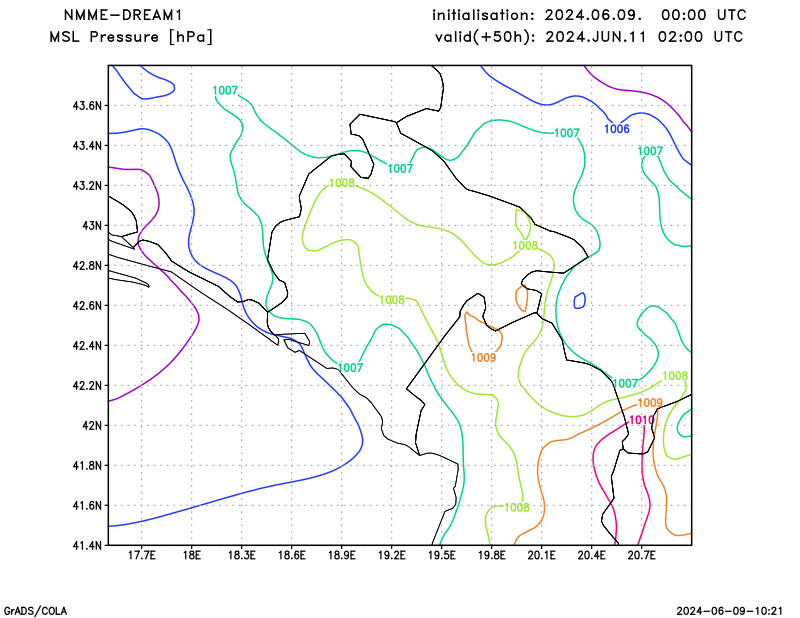Select the valid(+50h) time line
Image resolution: width=800 pixels, height=618 pixels.
(x=589, y=37)
